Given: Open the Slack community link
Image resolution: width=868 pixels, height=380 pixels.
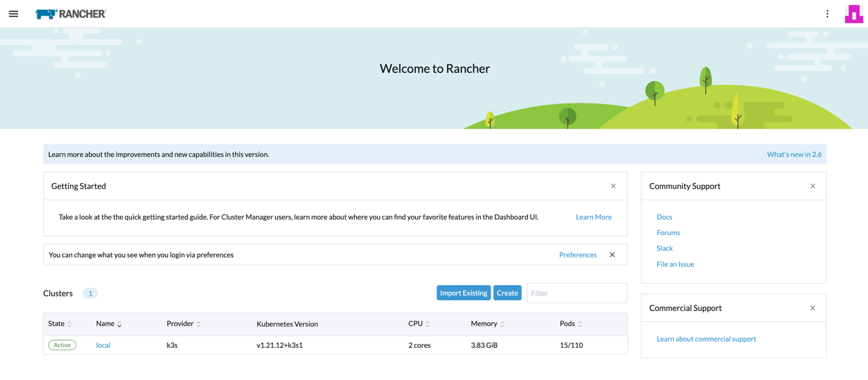Looking at the screenshot, I should 665,248.
